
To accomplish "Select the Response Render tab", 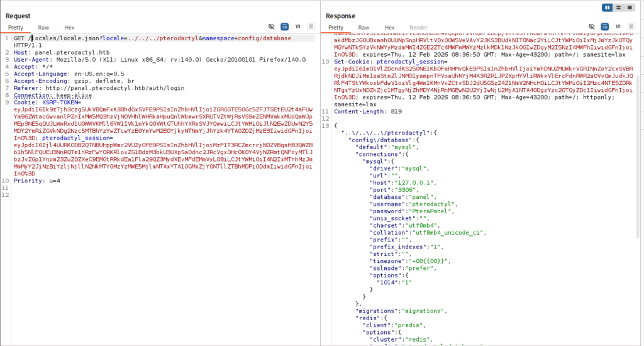I will click(418, 28).
